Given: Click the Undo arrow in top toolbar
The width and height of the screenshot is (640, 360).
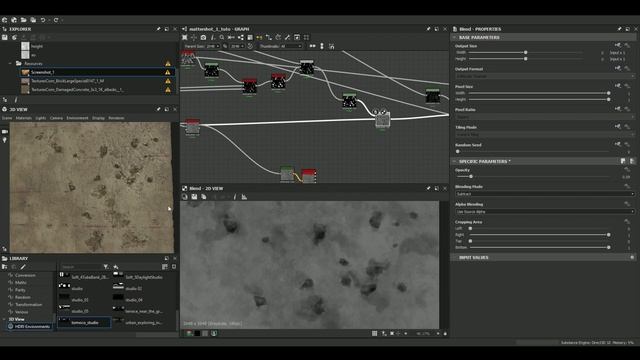Looking at the screenshot, I should pyautogui.click(x=43, y=20).
